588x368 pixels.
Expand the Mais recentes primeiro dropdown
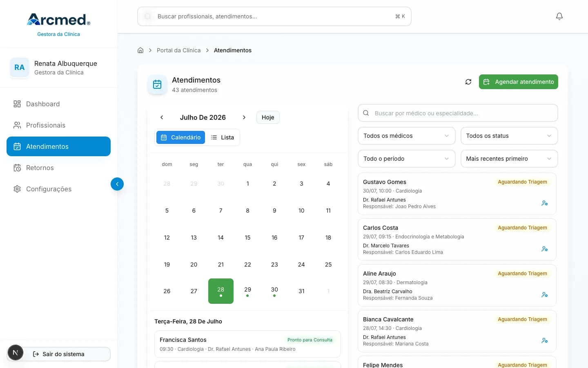coord(509,159)
